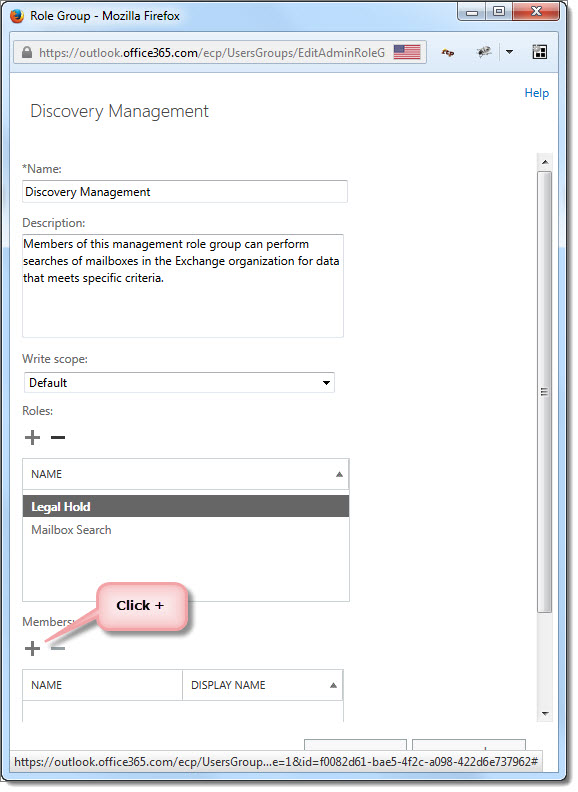Screen dimensions: 578x792
Task: Click the Members minus remove icon
Action: pyautogui.click(x=58, y=648)
